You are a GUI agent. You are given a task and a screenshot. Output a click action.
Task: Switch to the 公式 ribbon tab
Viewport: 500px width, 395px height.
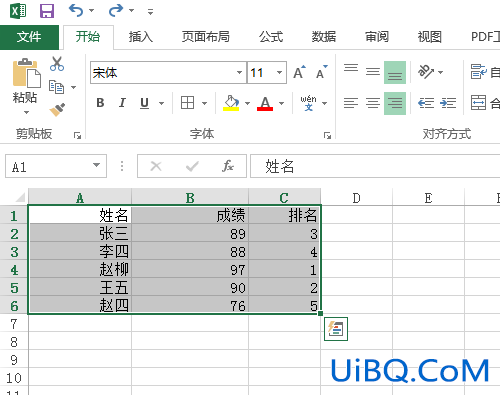(271, 37)
